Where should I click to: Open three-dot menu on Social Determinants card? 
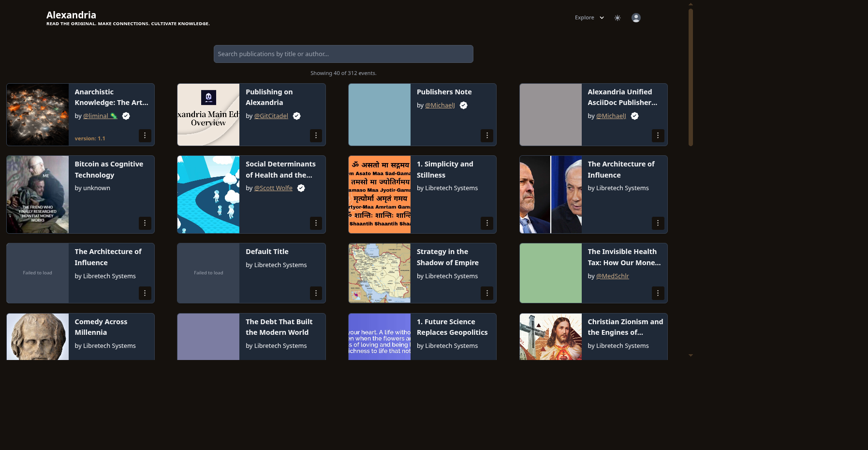coord(316,223)
